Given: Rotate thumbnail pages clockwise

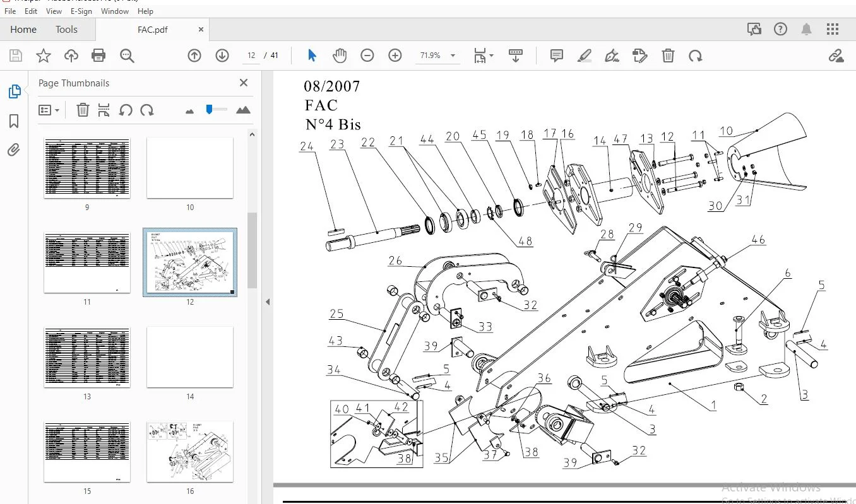Looking at the screenshot, I should (147, 110).
